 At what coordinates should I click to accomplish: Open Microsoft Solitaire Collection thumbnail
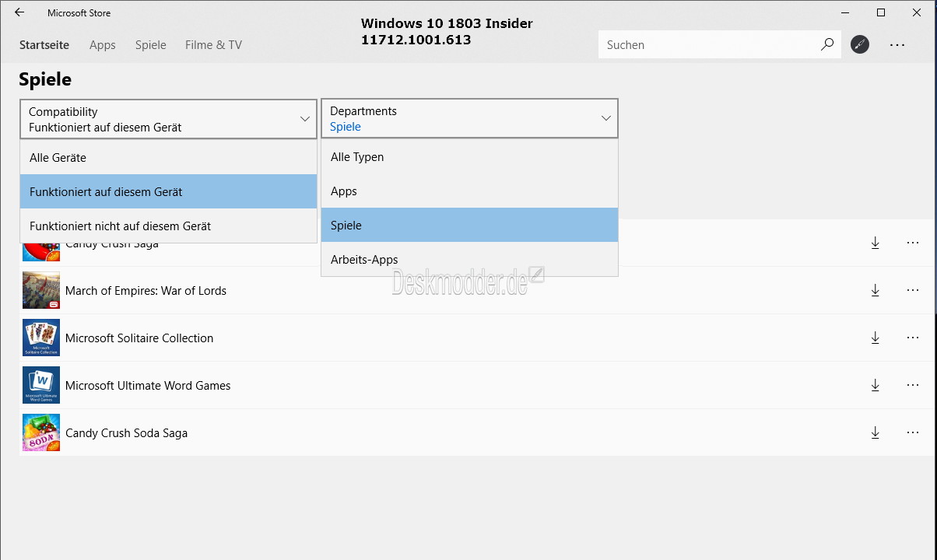tap(41, 338)
